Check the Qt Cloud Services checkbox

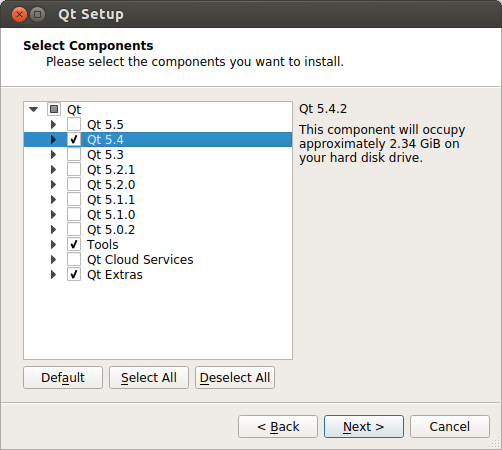74,259
